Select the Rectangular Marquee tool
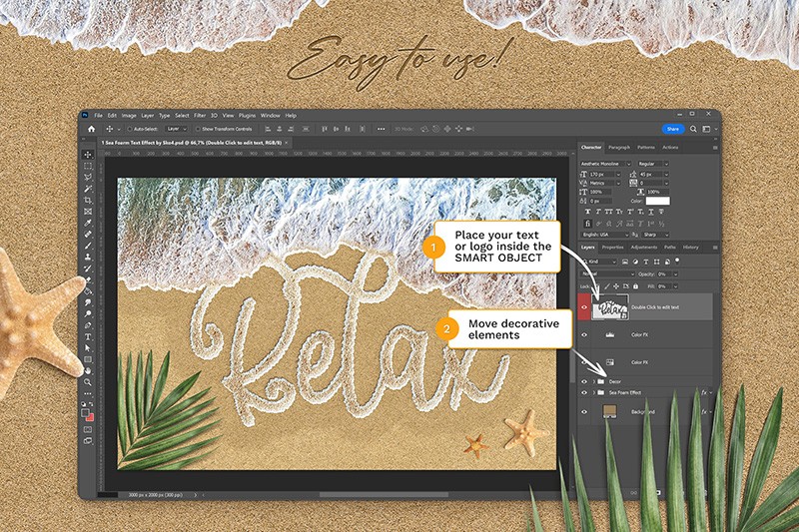This screenshot has width=799, height=532. [88, 166]
